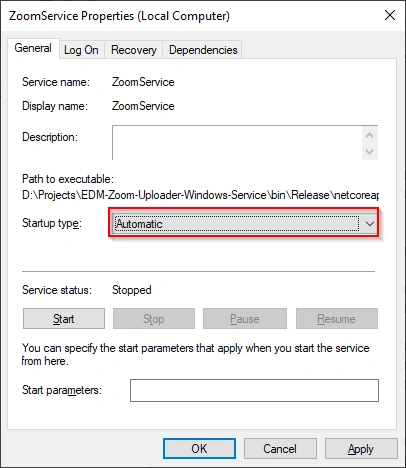Start the ZoomService service

point(64,319)
